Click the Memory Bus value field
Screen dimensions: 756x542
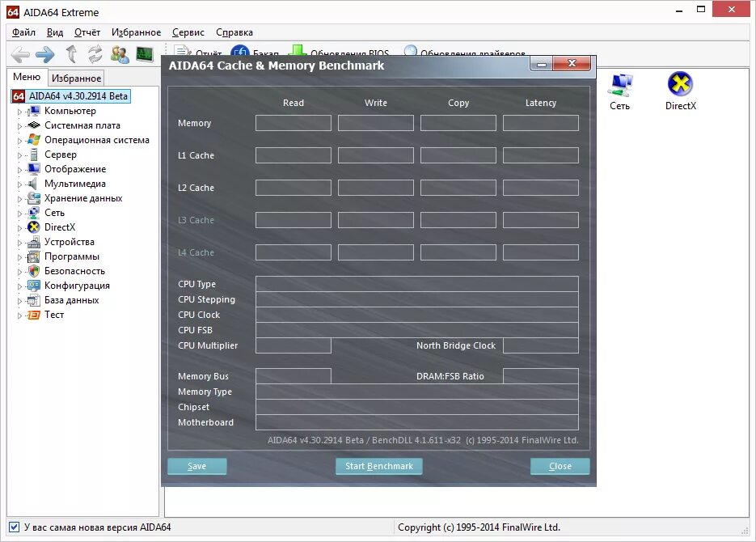(294, 376)
